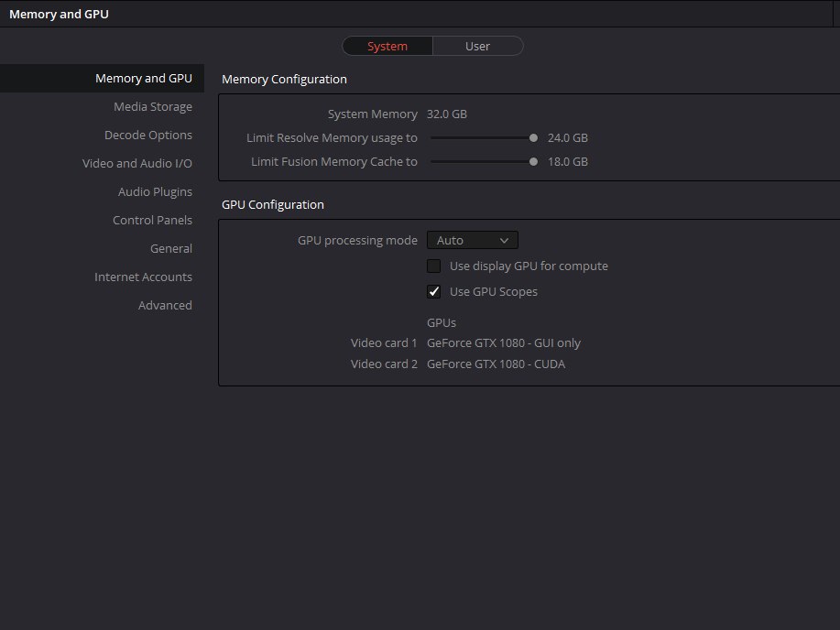840x630 pixels.
Task: Click GeForce GTX 1080 - GUI only entry
Action: point(504,342)
